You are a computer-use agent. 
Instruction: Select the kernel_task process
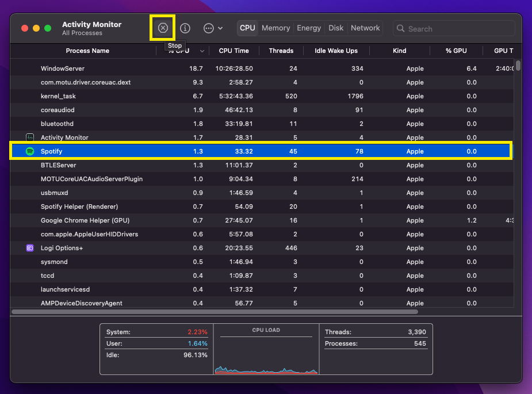(x=262, y=96)
